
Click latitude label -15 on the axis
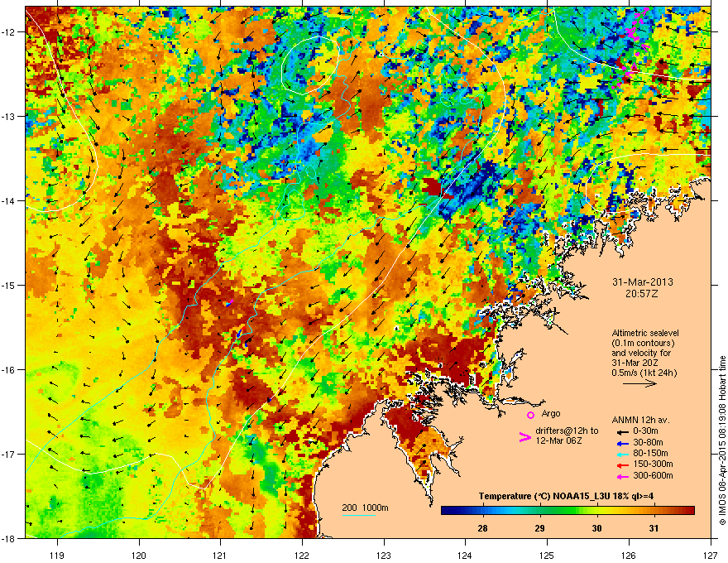point(8,285)
